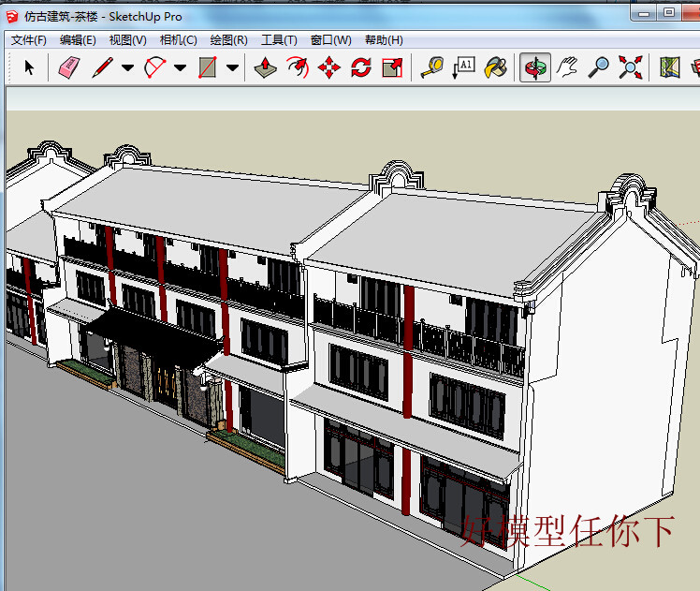Pick the pink Eraser tool
700x591 pixels.
coord(69,67)
